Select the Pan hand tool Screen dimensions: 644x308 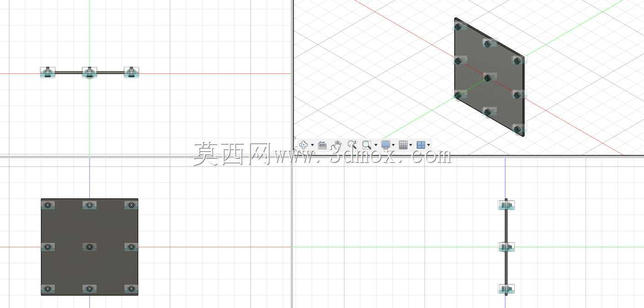tap(337, 145)
